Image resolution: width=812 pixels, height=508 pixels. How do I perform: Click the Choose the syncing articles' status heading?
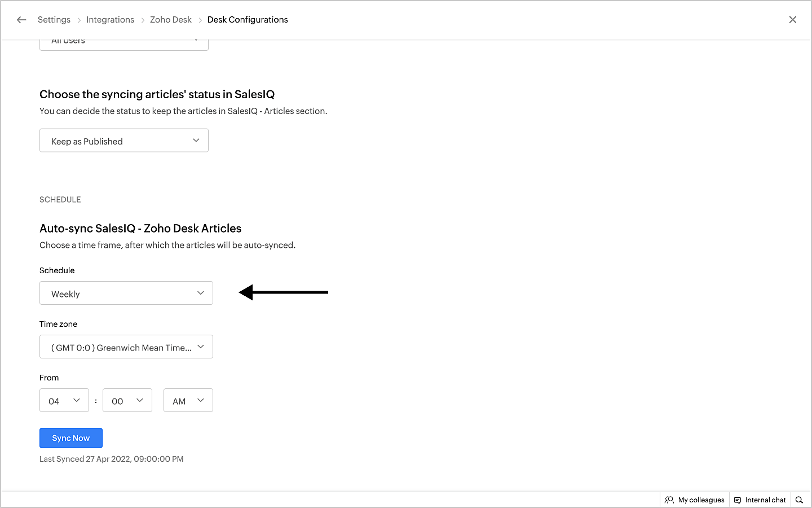[x=157, y=94]
